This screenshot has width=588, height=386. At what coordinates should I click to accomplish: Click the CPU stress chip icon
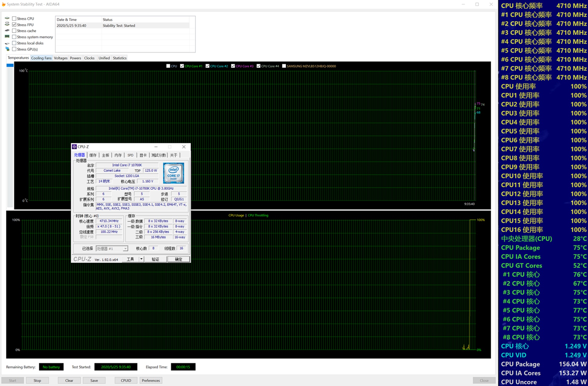[7, 18]
